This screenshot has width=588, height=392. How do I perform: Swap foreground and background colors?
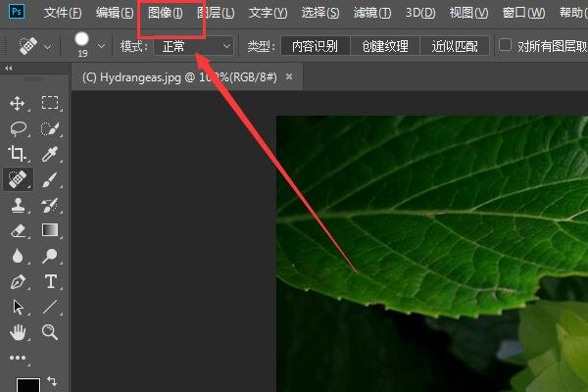pyautogui.click(x=52, y=381)
